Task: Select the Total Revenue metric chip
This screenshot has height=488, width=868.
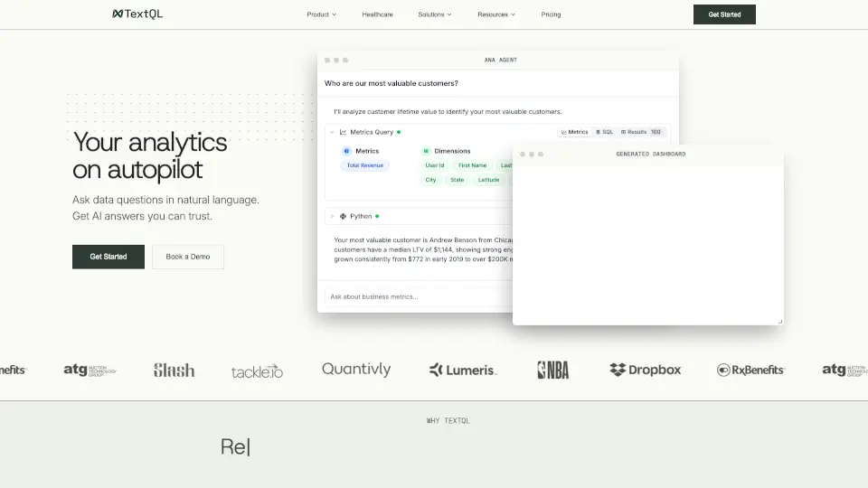Action: (364, 165)
